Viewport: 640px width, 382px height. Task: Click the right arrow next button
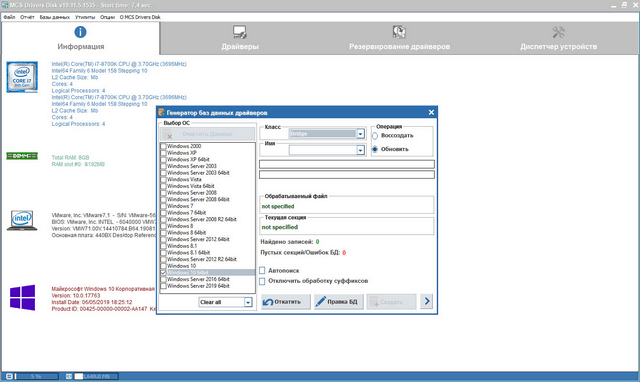[427, 301]
